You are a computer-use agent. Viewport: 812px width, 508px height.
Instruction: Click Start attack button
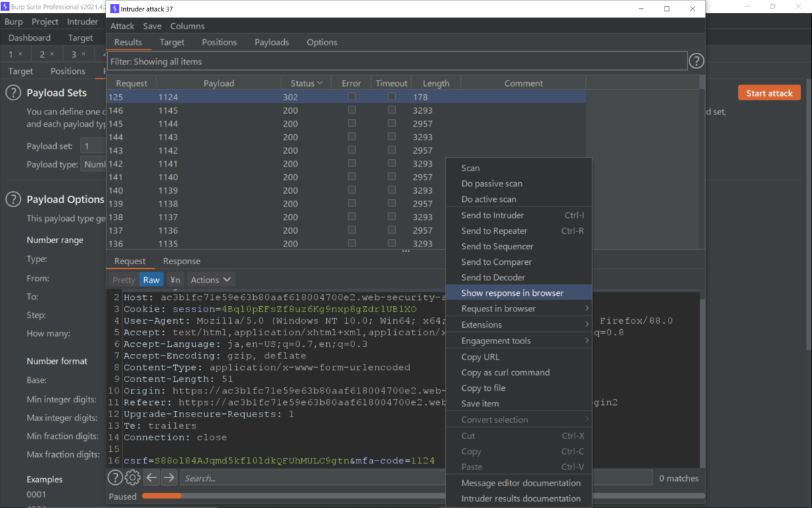769,93
